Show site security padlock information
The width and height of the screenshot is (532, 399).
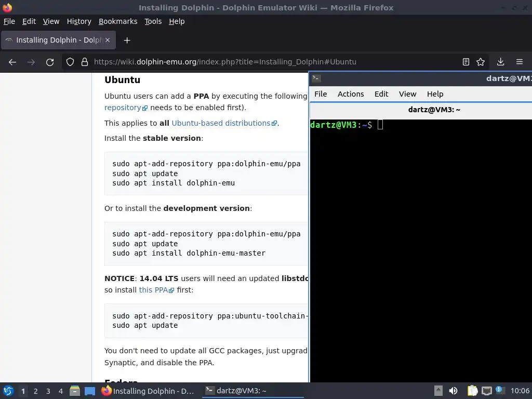click(x=85, y=62)
